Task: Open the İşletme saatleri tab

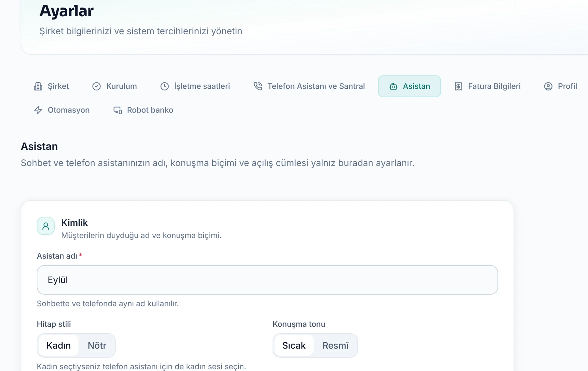Action: tap(195, 86)
